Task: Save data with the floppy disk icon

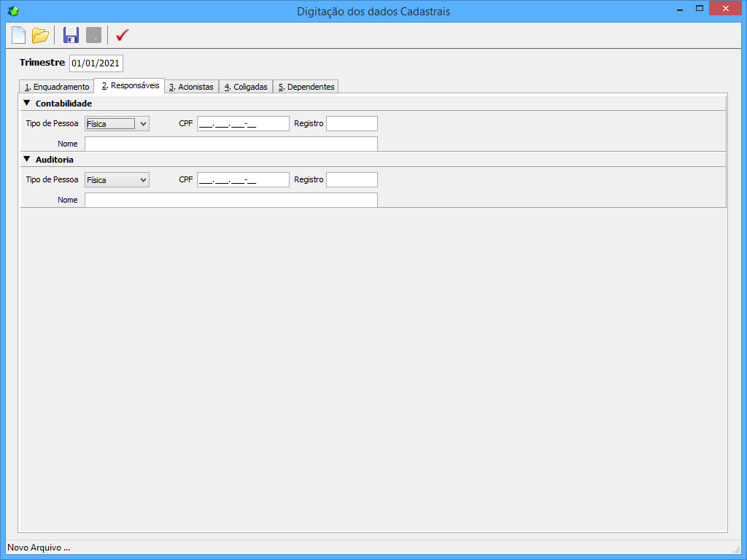Action: coord(71,35)
